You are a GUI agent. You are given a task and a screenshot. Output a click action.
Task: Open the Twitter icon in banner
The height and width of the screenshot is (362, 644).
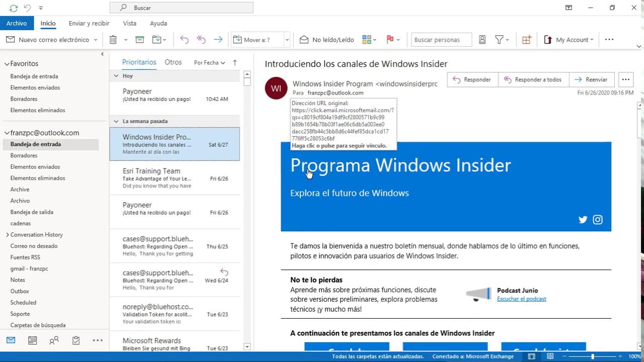[583, 219]
